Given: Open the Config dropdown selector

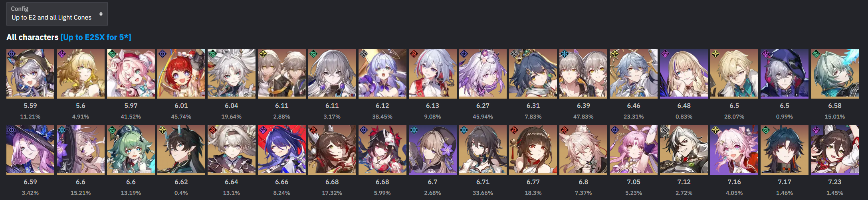Looking at the screenshot, I should [x=57, y=14].
